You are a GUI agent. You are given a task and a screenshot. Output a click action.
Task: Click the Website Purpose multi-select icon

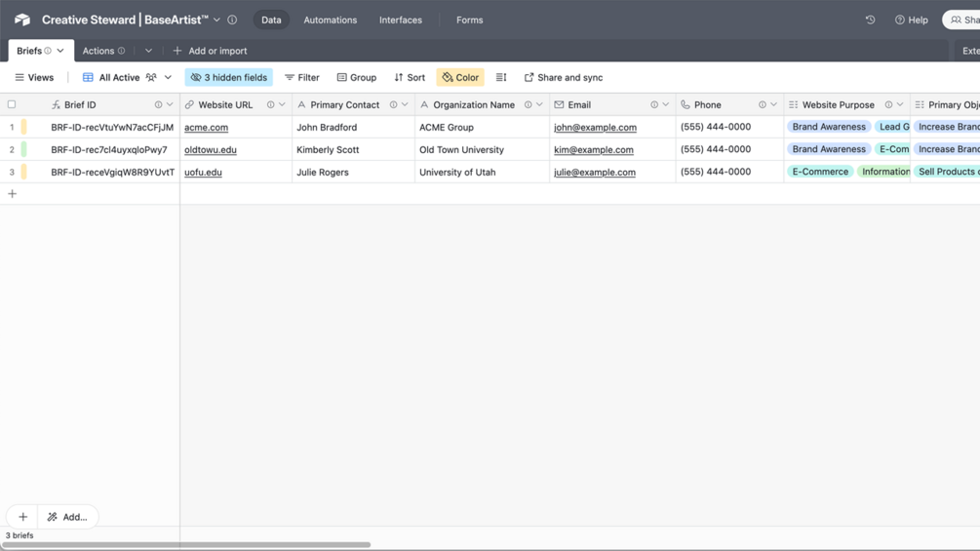coord(793,105)
